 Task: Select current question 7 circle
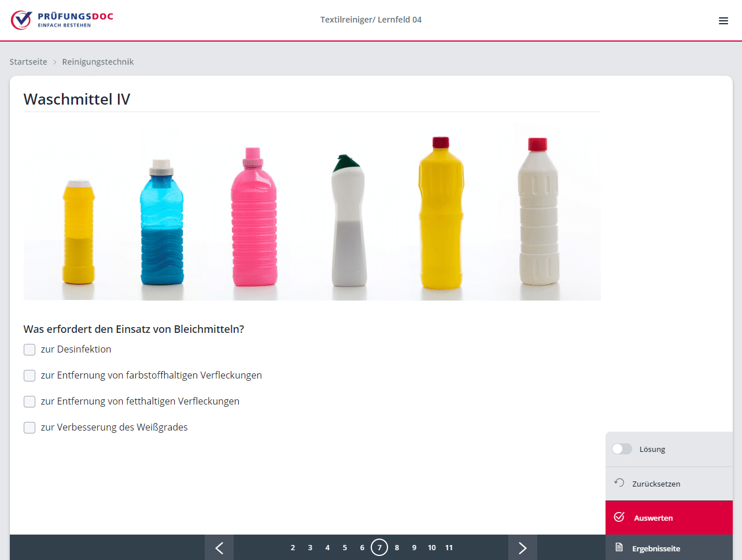pyautogui.click(x=379, y=547)
